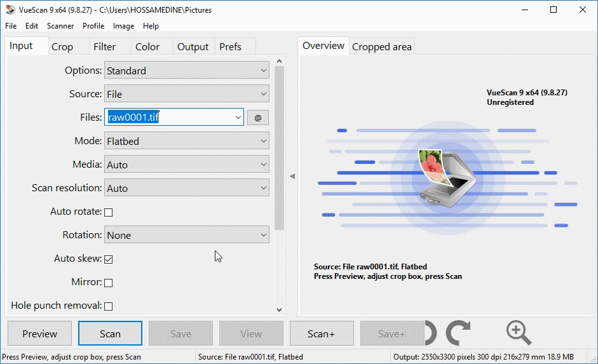Enable the Auto rotate checkbox

109,212
